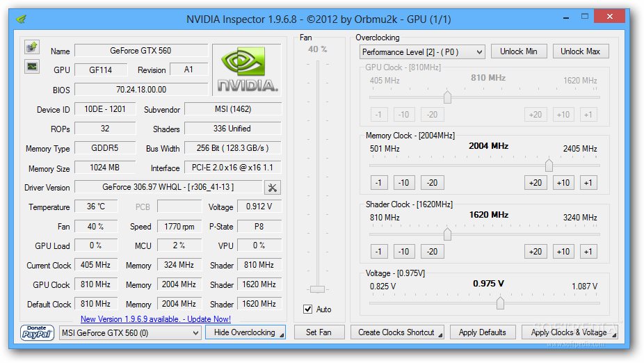Click the Voltage slider thumb

(x=500, y=302)
